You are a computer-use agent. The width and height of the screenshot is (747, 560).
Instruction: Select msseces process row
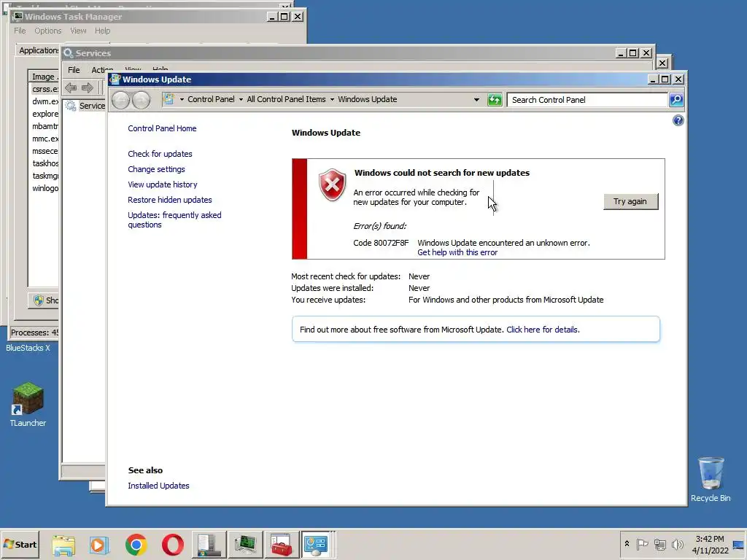click(x=44, y=151)
